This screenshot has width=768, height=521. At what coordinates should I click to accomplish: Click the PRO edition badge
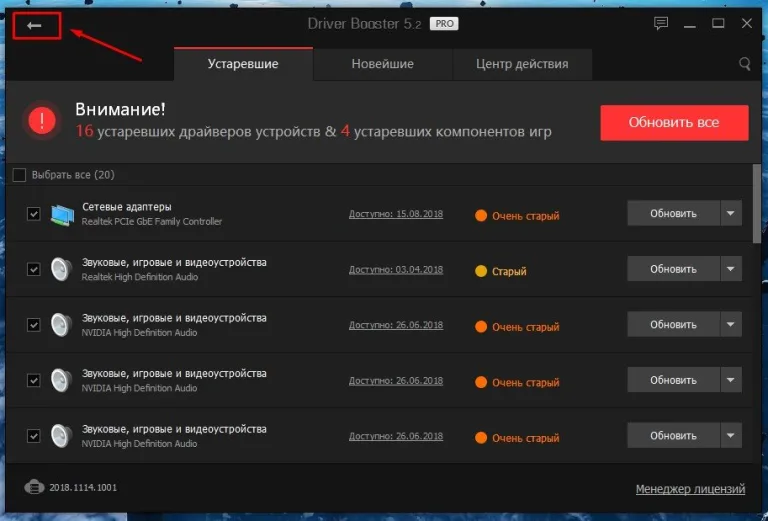[x=444, y=24]
